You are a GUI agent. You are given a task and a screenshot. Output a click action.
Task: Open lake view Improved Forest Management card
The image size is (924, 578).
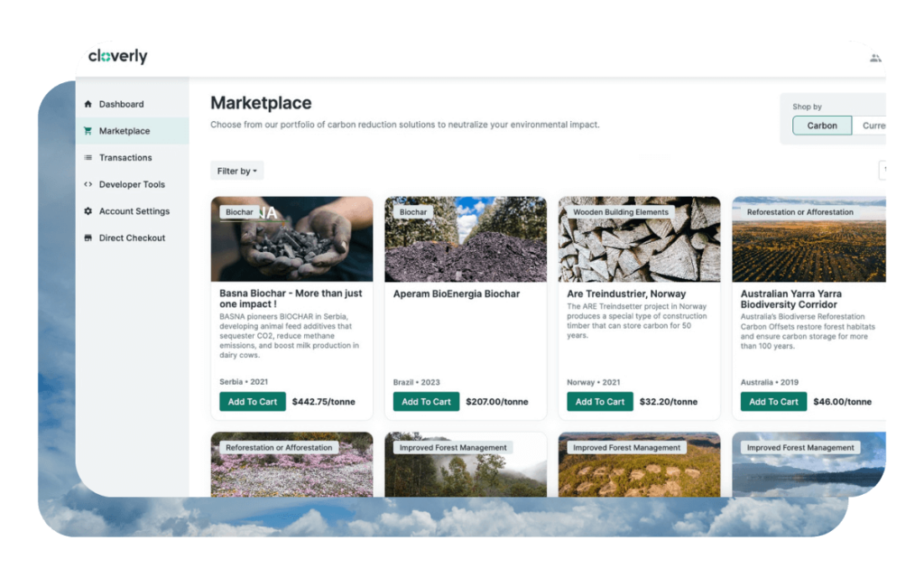click(x=808, y=465)
